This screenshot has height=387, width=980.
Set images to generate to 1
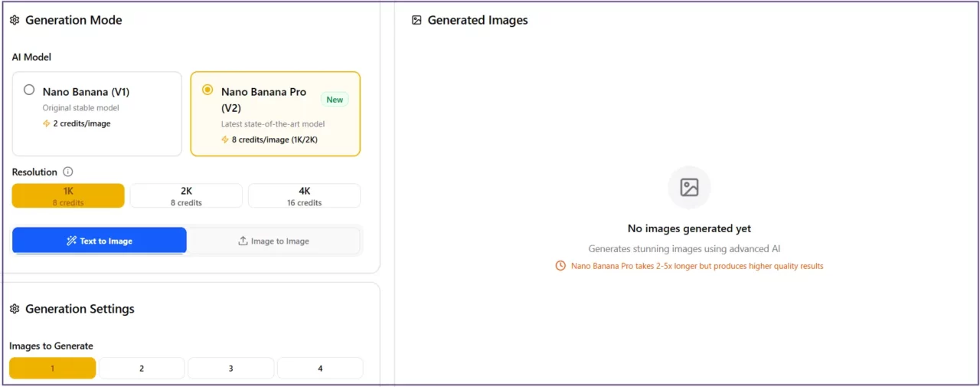click(52, 369)
